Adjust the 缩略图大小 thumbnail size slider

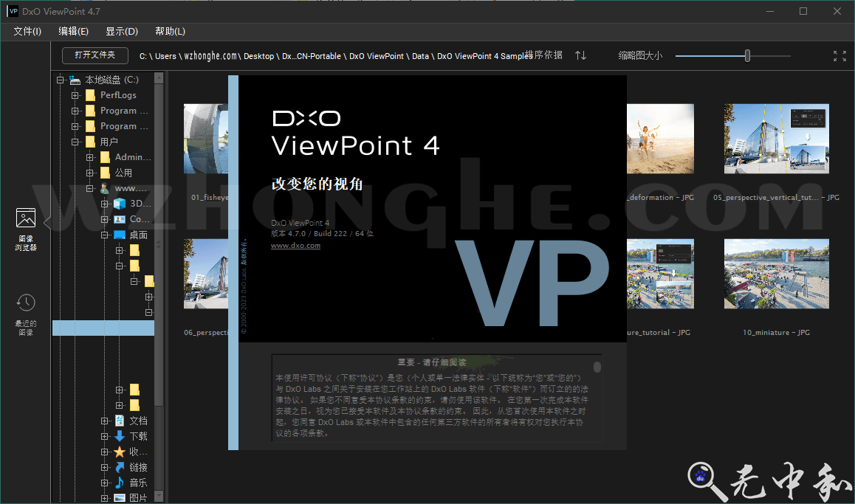[746, 55]
